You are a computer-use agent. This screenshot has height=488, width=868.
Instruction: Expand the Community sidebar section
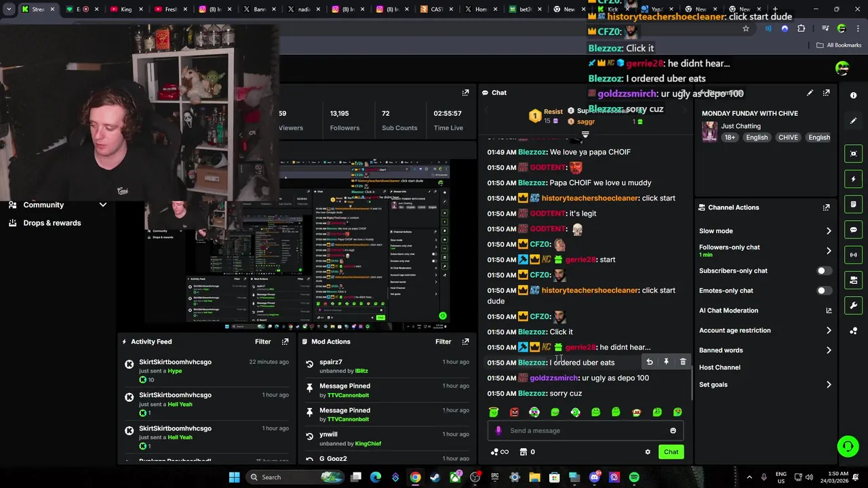(x=103, y=205)
